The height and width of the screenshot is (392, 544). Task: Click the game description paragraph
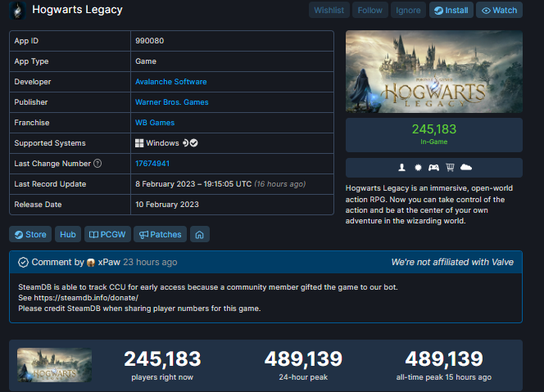click(429, 205)
